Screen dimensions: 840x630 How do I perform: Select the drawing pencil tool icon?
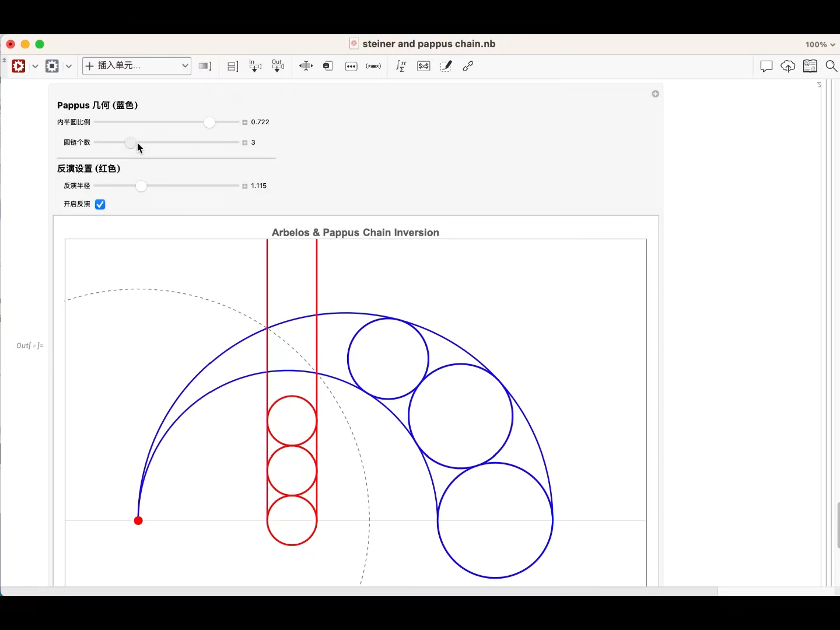click(446, 66)
